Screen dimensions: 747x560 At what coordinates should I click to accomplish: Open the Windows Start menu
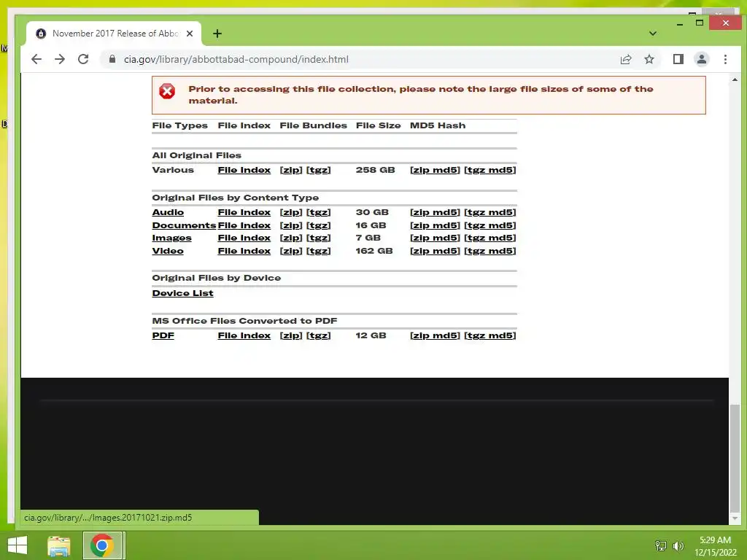18,545
